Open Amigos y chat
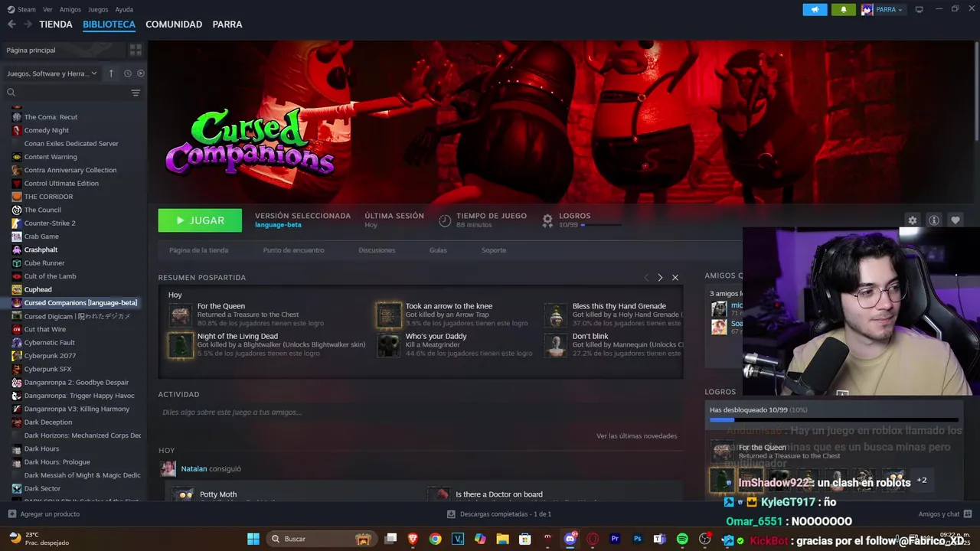 point(946,514)
